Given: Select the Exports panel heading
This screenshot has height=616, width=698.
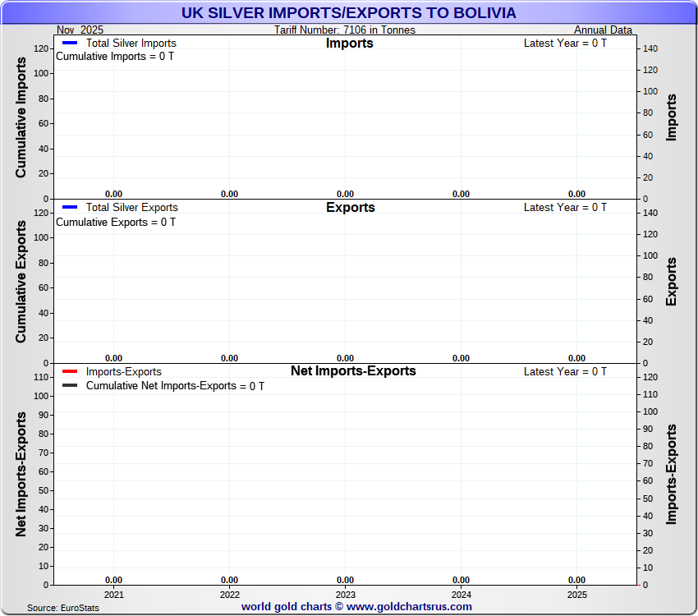Looking at the screenshot, I should (350, 208).
